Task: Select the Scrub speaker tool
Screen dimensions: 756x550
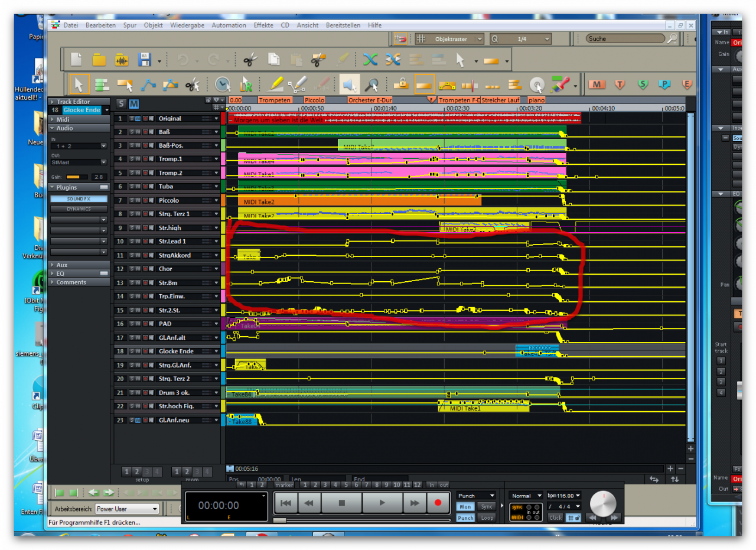Action: (x=348, y=84)
